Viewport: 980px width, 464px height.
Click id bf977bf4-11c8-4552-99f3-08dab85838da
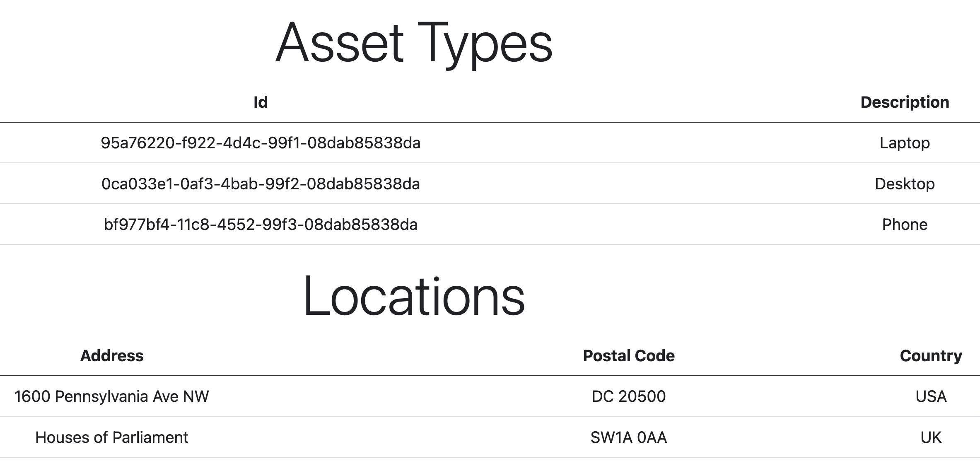click(x=261, y=225)
